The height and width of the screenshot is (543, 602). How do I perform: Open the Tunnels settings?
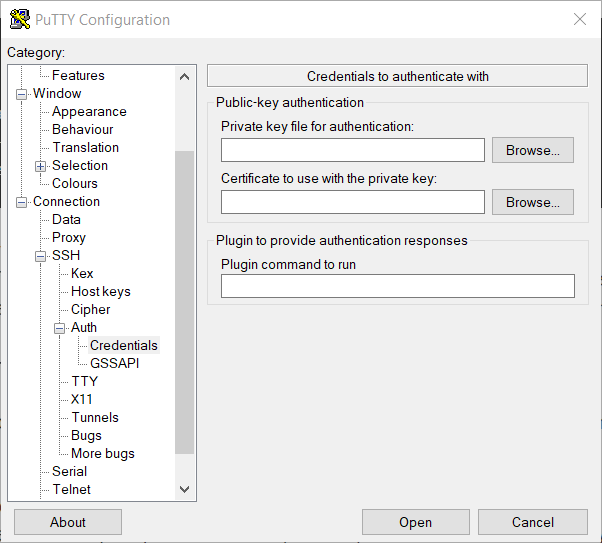click(95, 417)
